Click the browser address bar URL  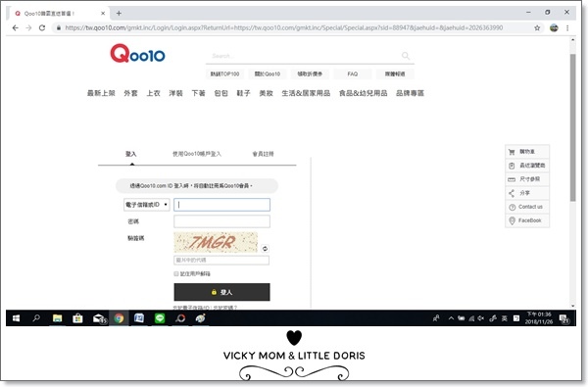pos(283,27)
